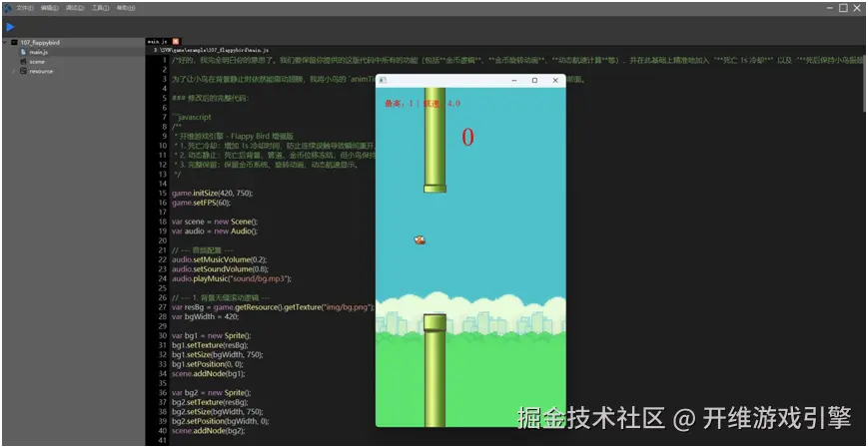Click line bg1.setTexture(resBg);
The image size is (868, 448).
210,345
